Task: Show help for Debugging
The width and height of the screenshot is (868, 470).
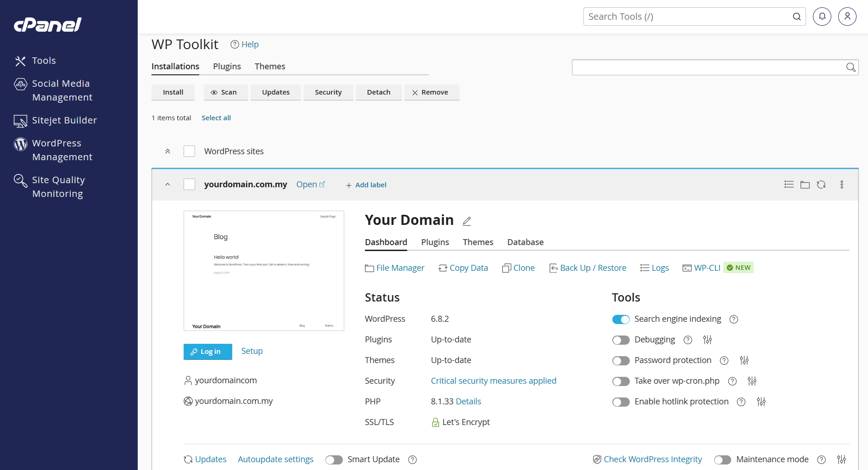Action: pos(688,340)
